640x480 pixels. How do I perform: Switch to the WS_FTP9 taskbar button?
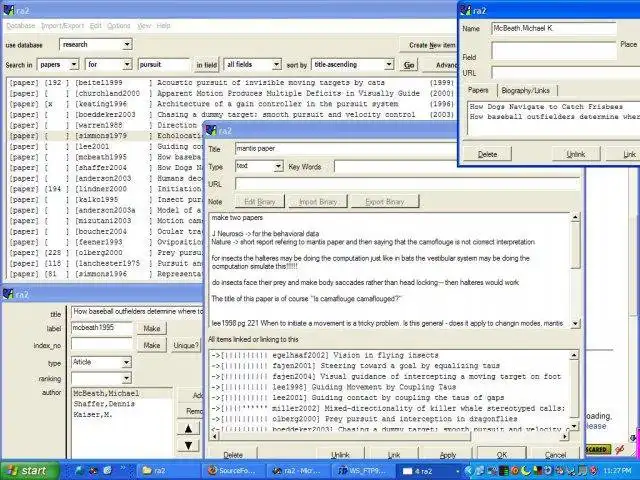pyautogui.click(x=364, y=471)
